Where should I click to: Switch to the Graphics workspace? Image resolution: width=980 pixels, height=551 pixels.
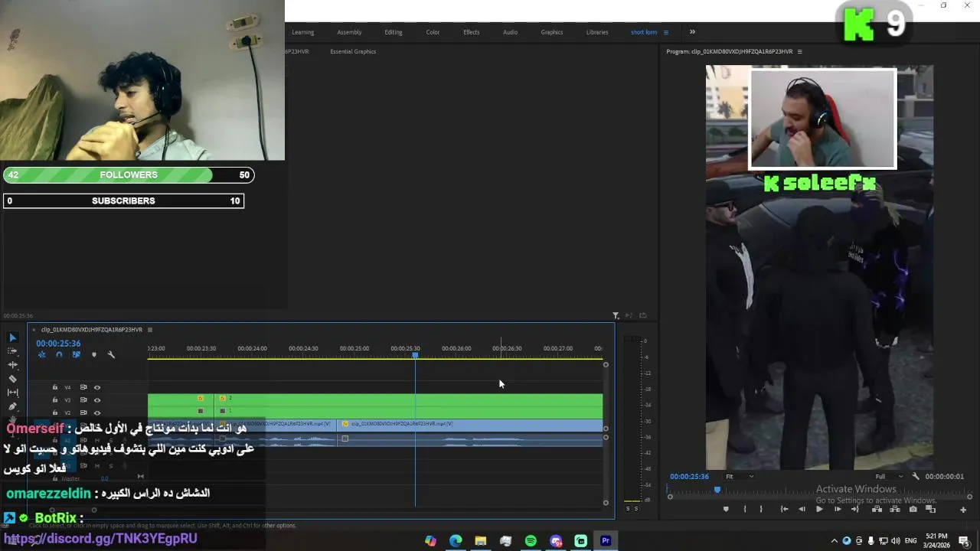(552, 32)
